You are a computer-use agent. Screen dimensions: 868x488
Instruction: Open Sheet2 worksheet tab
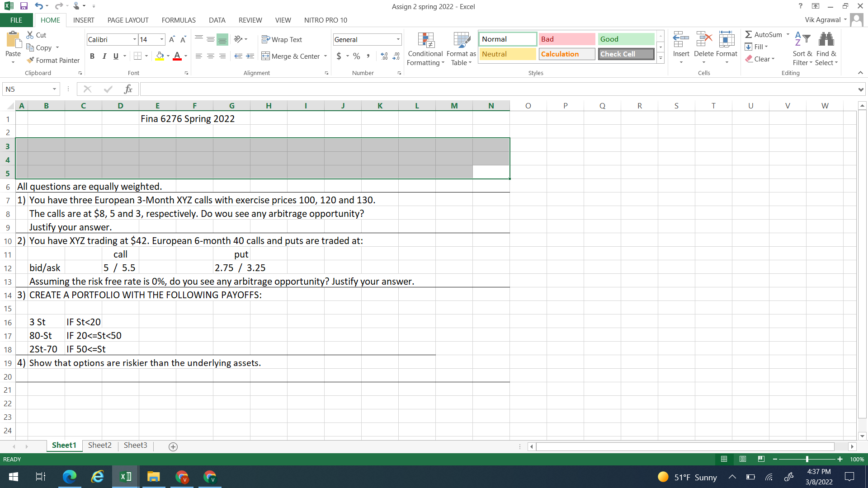(x=99, y=445)
